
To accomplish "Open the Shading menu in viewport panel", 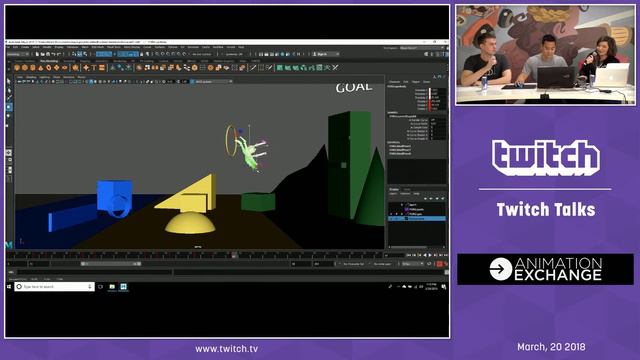I will (31, 77).
